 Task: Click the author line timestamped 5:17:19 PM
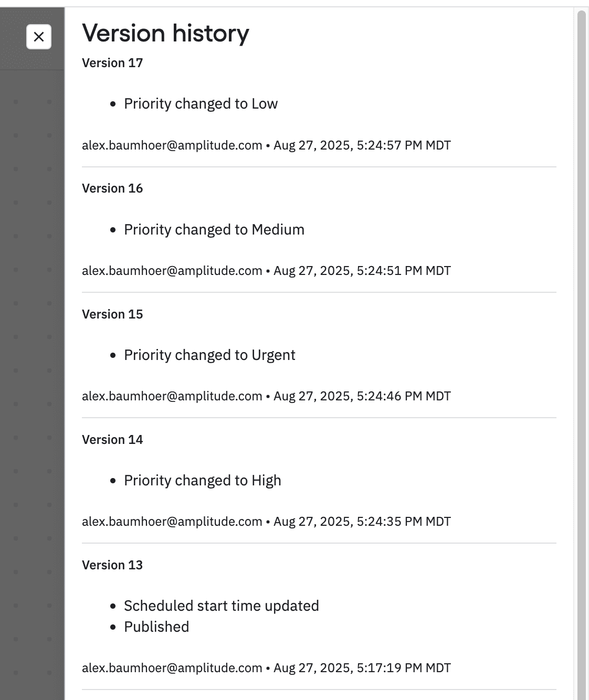(266, 668)
